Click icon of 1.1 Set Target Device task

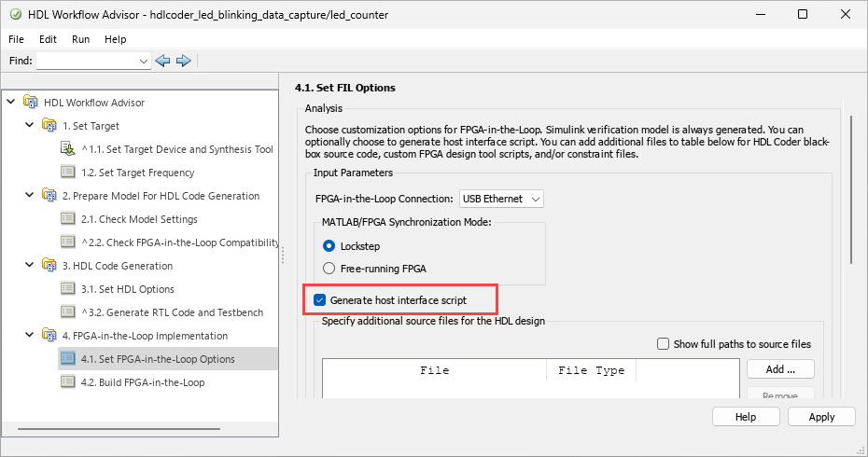(x=67, y=148)
